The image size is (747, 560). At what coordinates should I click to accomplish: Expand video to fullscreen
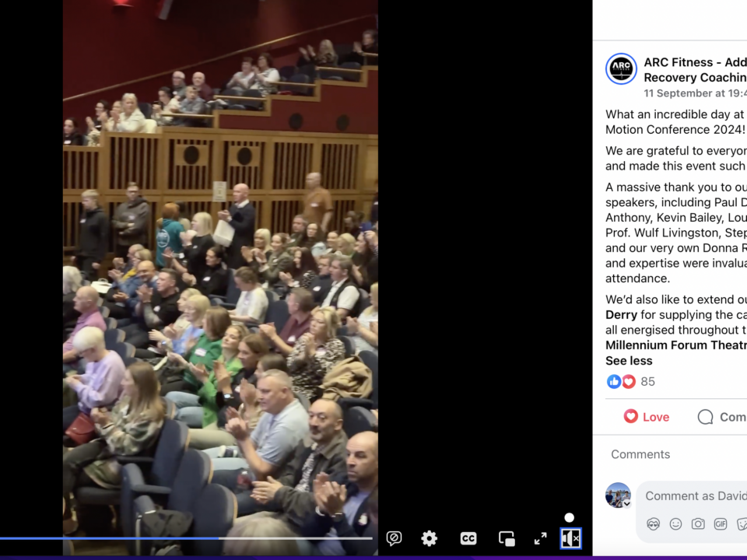point(540,538)
